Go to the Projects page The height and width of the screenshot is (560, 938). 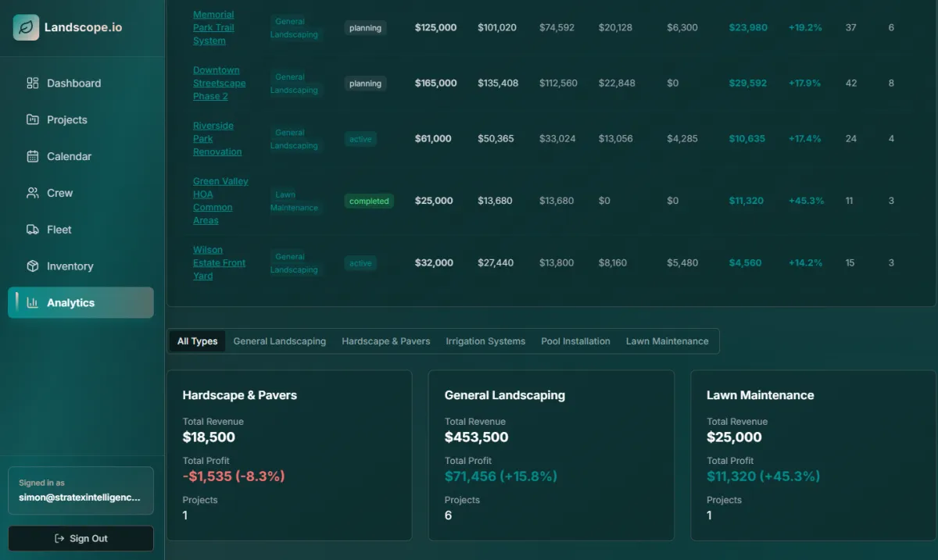click(x=81, y=119)
